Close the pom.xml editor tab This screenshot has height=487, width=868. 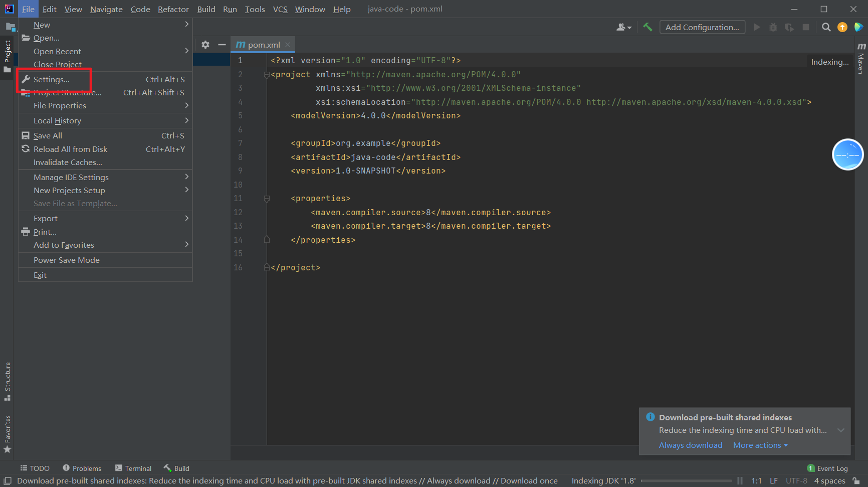288,45
